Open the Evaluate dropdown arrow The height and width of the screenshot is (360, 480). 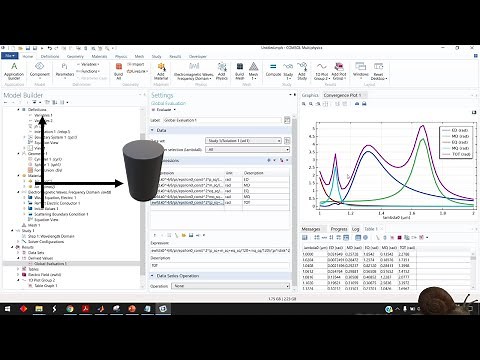click(175, 110)
